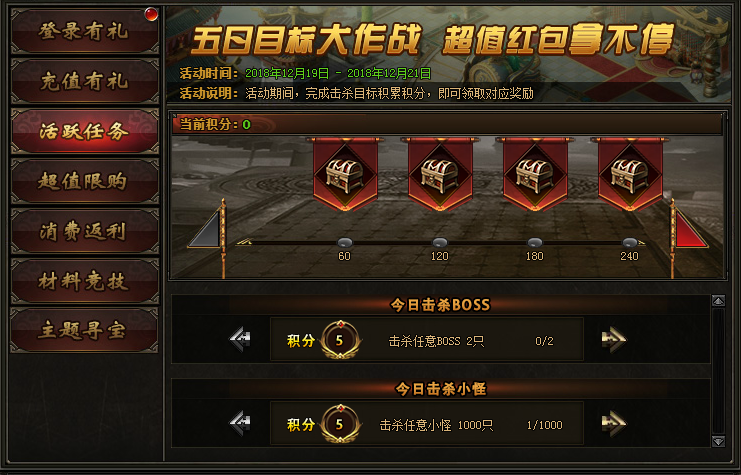
Task: Open the 超值限购 tab
Action: [x=85, y=181]
